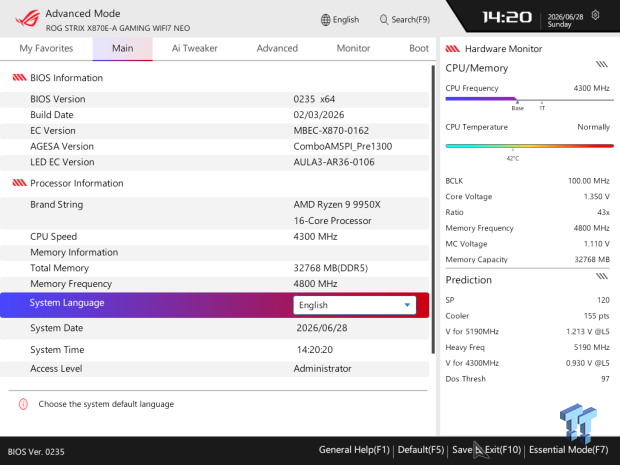
Task: Click AGESA Version ComboAM5PI_Pre1300 value
Action: [342, 146]
